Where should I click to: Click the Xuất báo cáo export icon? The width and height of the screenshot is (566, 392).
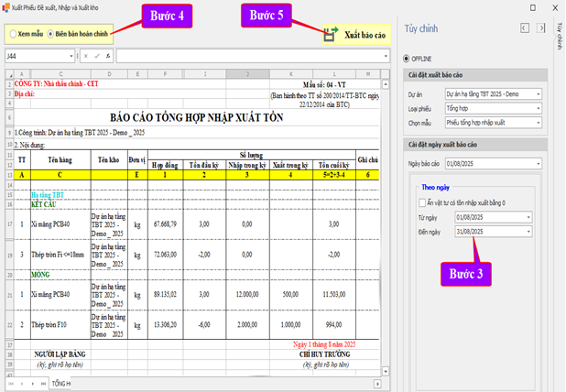331,34
